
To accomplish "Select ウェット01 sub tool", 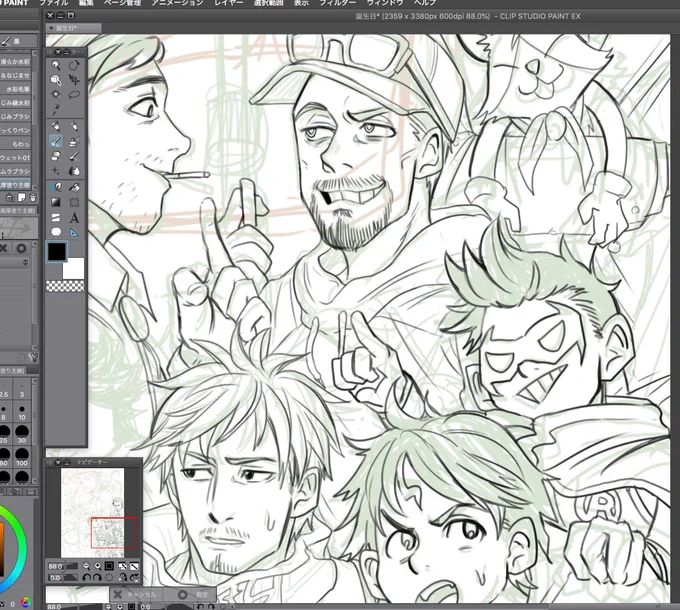I will pyautogui.click(x=16, y=157).
